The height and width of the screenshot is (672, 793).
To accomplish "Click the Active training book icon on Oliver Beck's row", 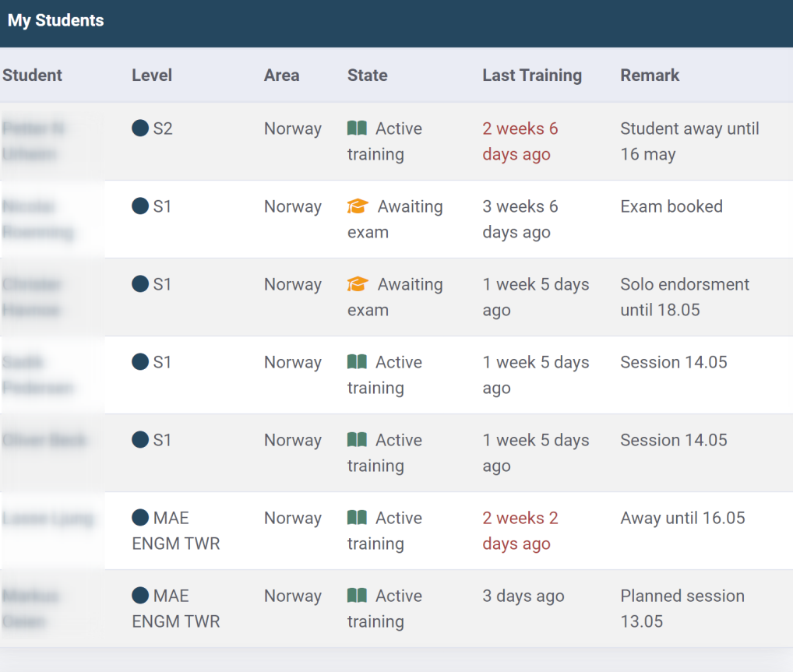I will (357, 440).
